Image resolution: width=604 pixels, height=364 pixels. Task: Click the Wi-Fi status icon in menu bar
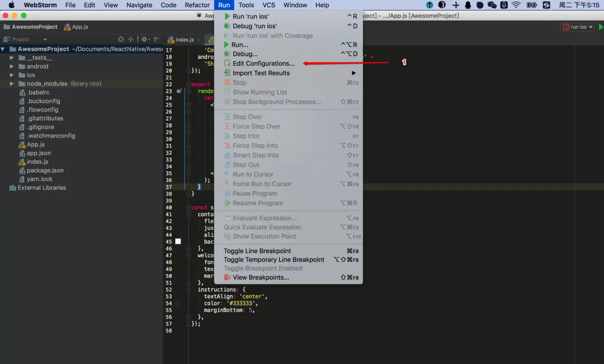516,5
